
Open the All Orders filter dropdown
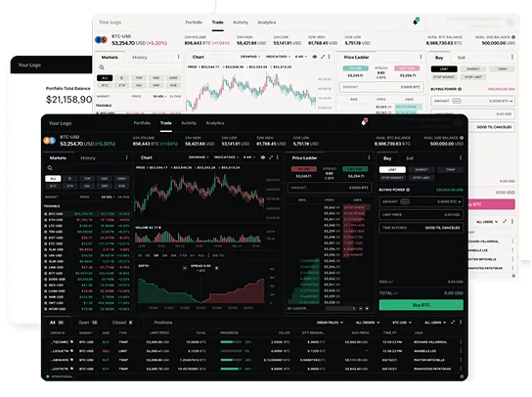368,323
